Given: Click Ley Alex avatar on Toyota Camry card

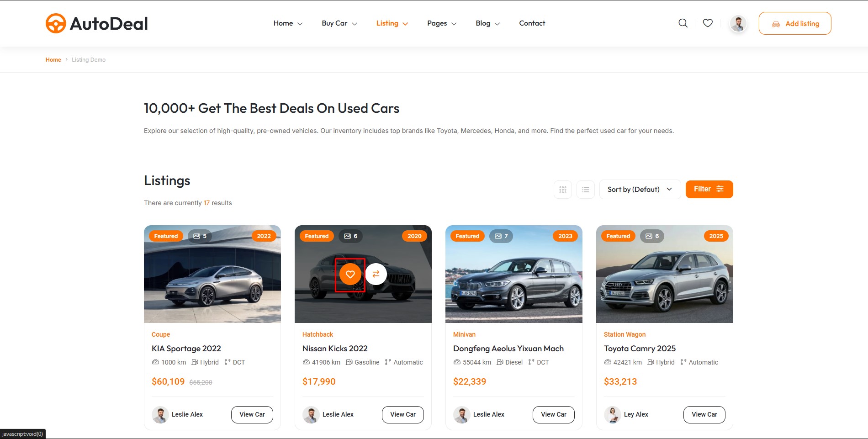Looking at the screenshot, I should [x=612, y=415].
